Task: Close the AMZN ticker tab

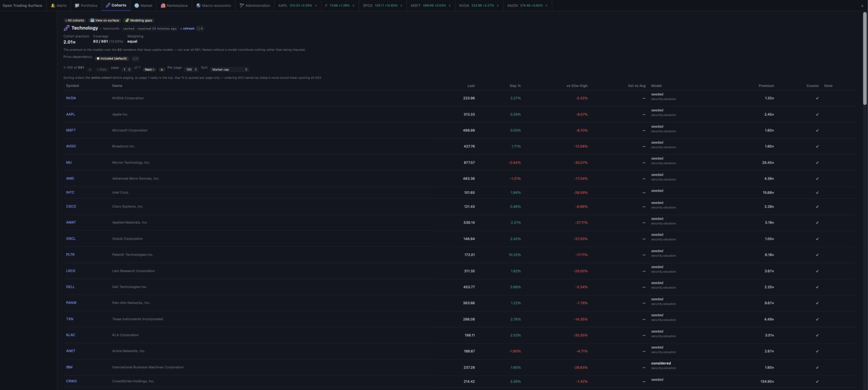Action: point(546,6)
